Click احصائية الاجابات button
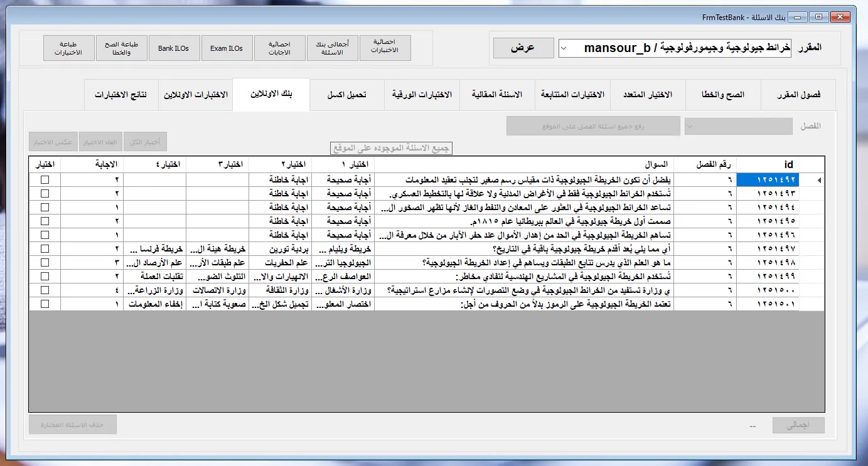868x466 pixels. click(x=280, y=48)
